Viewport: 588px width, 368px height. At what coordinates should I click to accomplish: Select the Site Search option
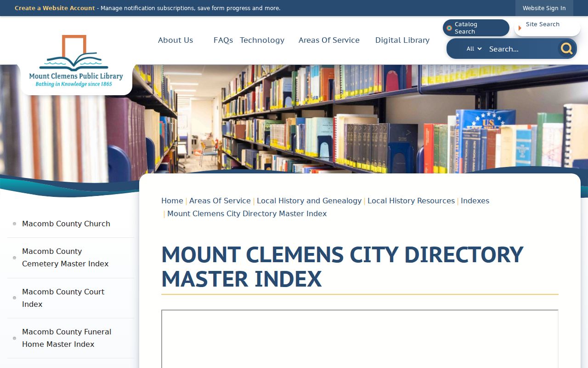point(547,28)
